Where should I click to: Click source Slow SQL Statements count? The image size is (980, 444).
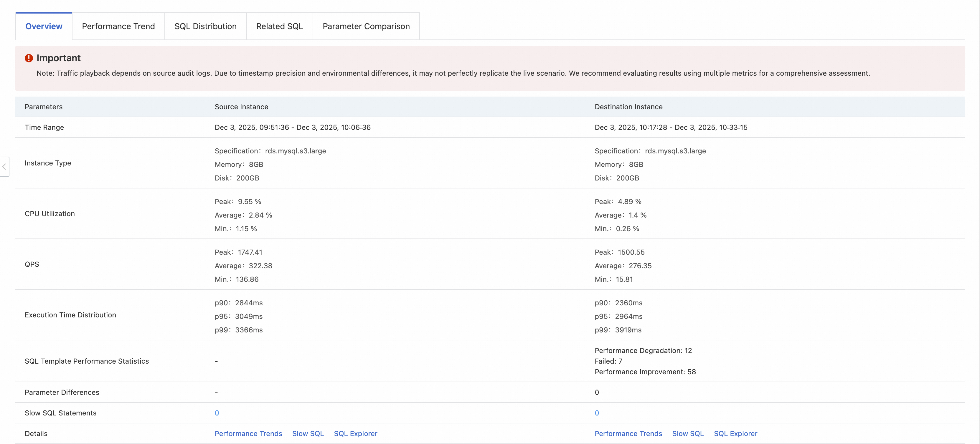click(217, 413)
